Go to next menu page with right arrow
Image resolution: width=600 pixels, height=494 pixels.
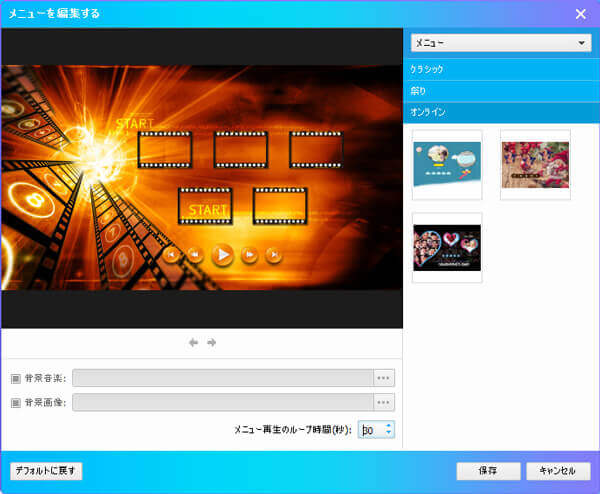coord(212,343)
